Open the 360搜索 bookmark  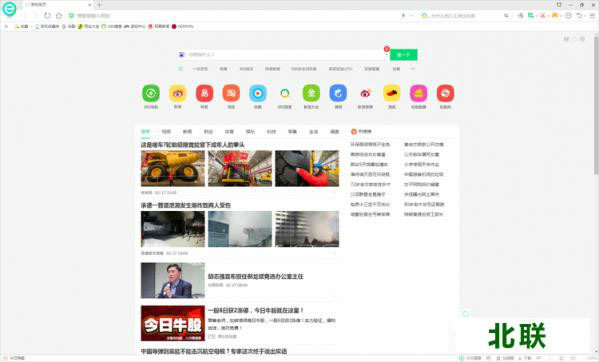(112, 26)
